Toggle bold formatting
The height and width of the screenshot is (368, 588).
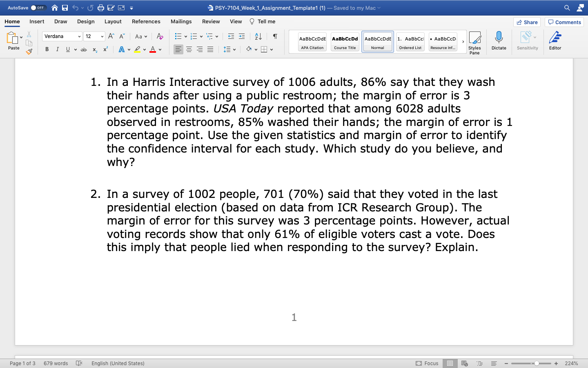(x=47, y=49)
